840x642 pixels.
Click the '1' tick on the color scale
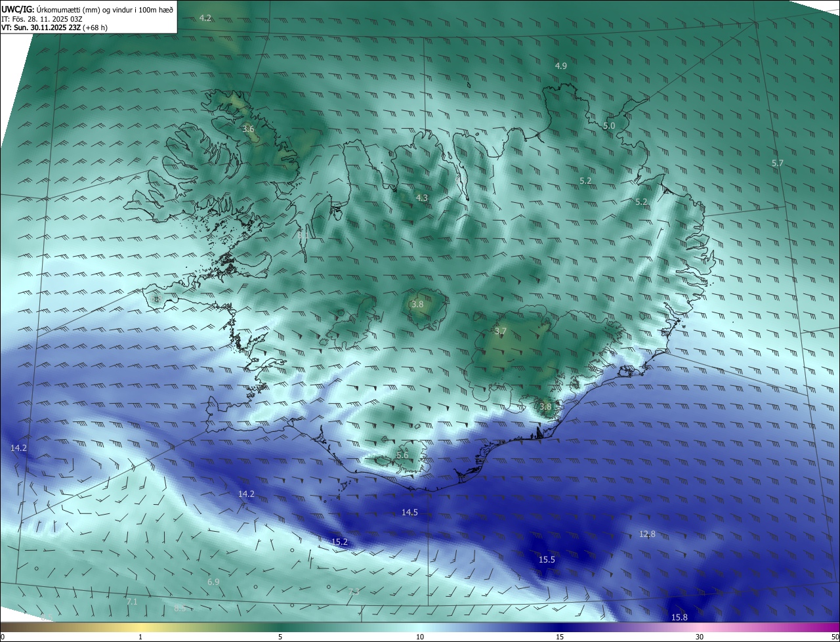(140, 637)
